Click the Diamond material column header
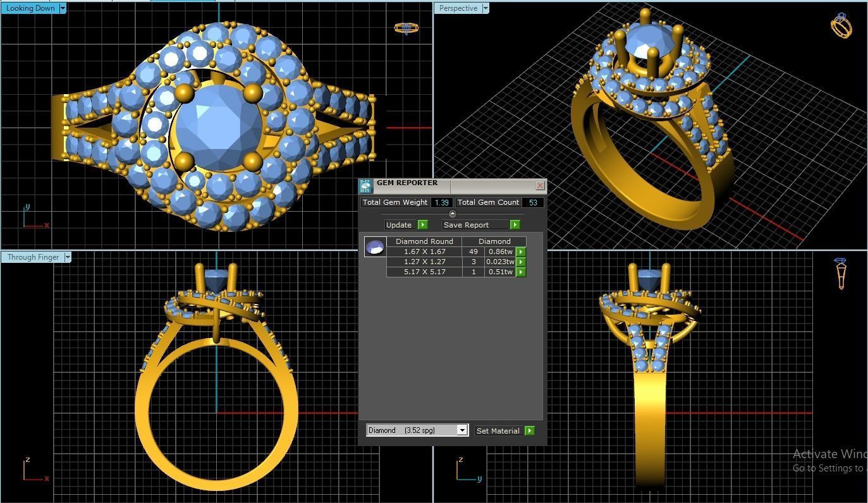 [494, 241]
